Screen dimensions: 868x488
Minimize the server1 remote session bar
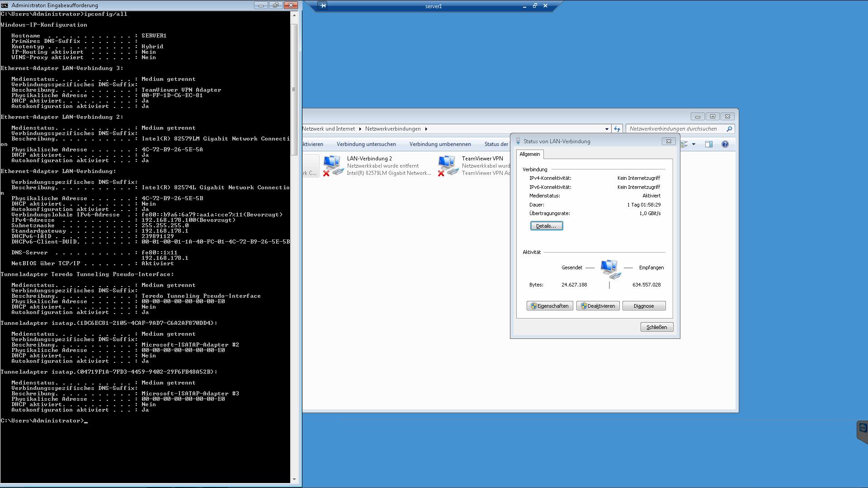524,6
